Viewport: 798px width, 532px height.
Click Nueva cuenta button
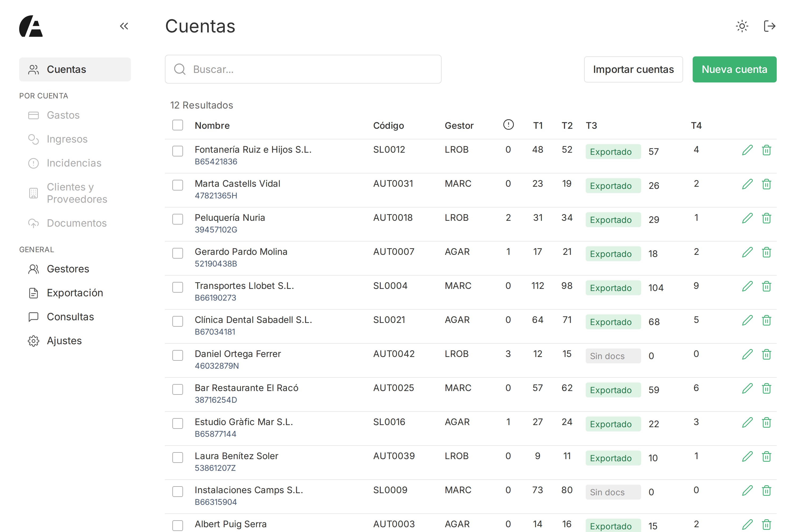[x=734, y=69]
